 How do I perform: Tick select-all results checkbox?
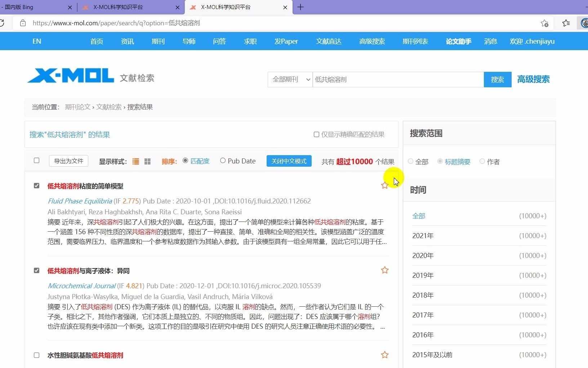coord(36,160)
